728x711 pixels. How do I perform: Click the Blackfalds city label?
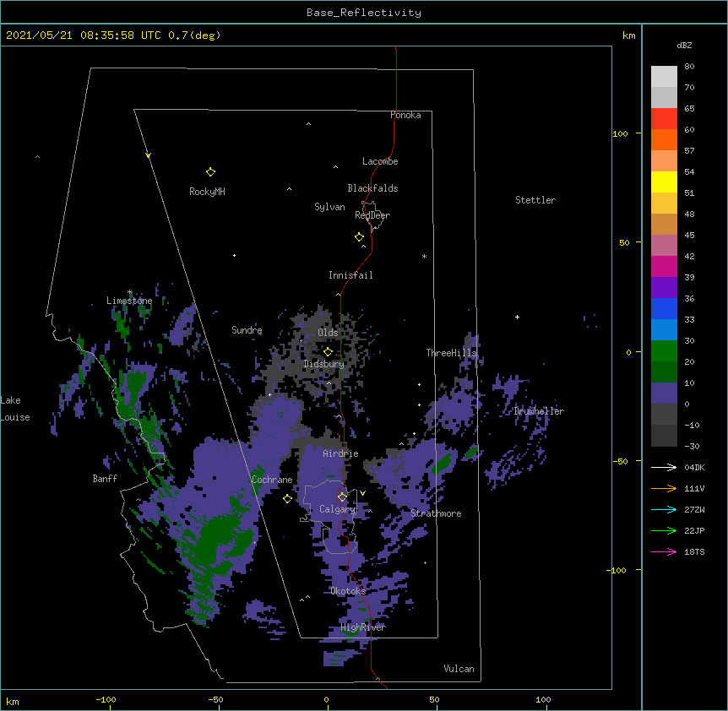(x=372, y=188)
